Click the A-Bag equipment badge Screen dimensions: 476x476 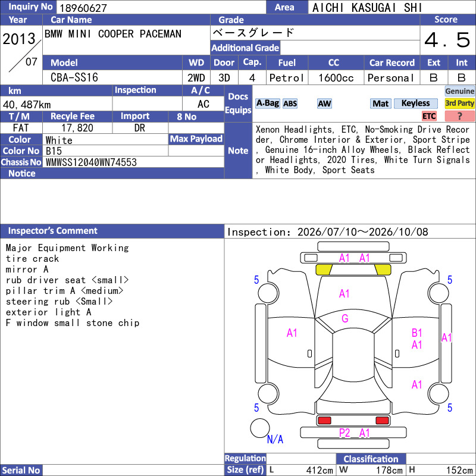coord(267,104)
